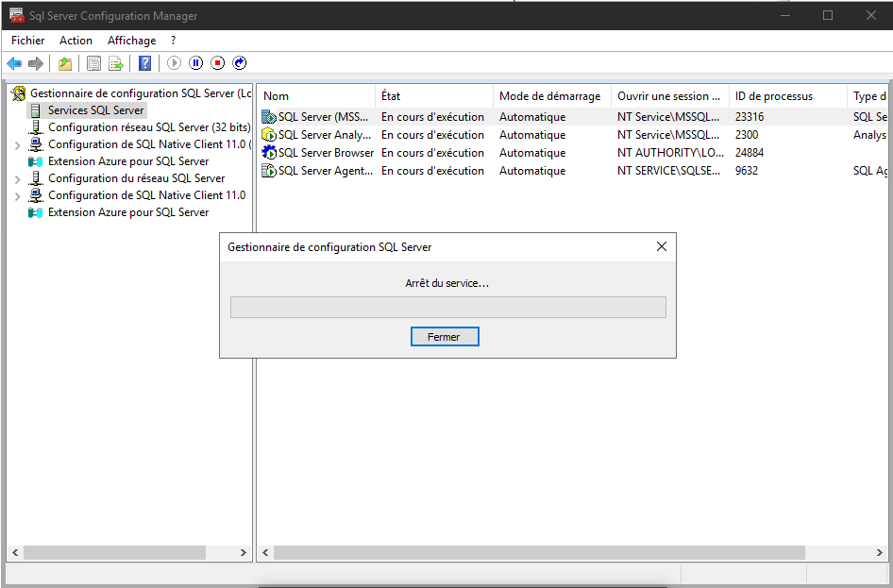
Task: Click the Fermer button in dialog
Action: [x=445, y=336]
